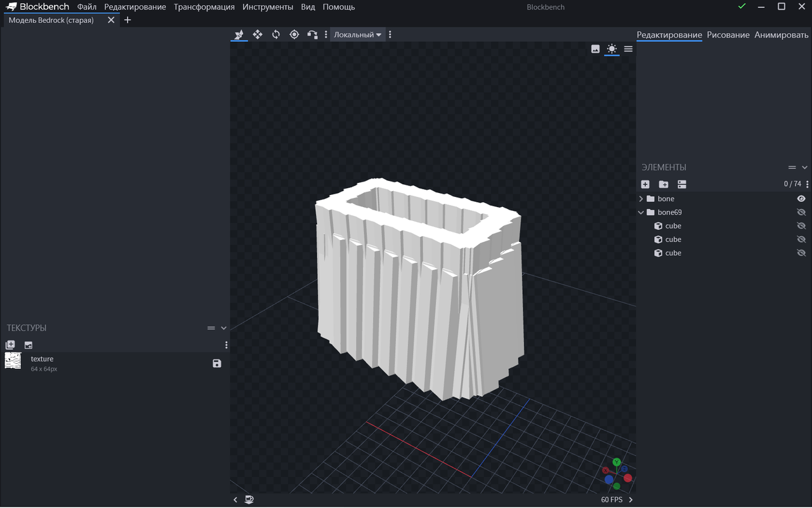Click the Add Cube icon in Elements panel
This screenshot has width=812, height=508.
[x=645, y=184]
